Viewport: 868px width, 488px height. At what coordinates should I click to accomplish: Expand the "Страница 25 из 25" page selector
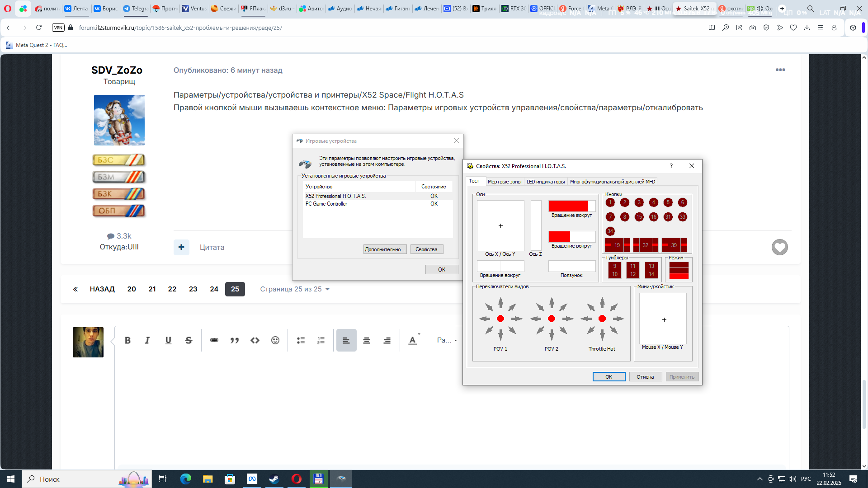tap(295, 289)
